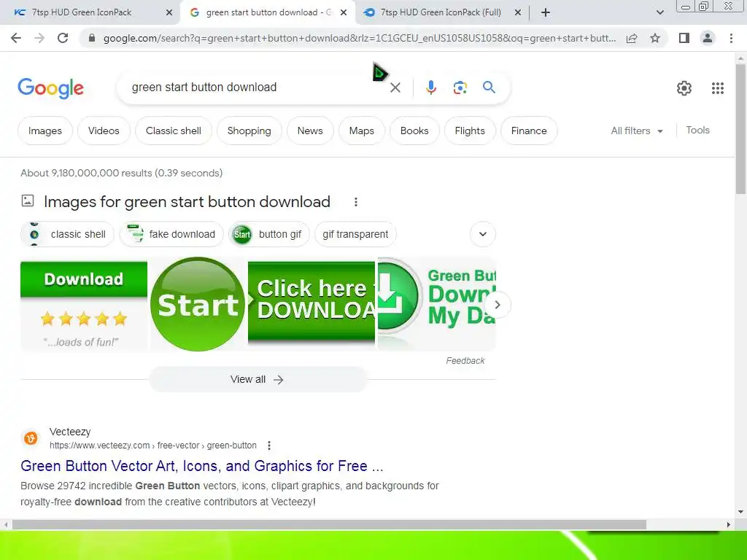Apply the Classic shell filter chip
The width and height of the screenshot is (747, 560).
pos(174,131)
